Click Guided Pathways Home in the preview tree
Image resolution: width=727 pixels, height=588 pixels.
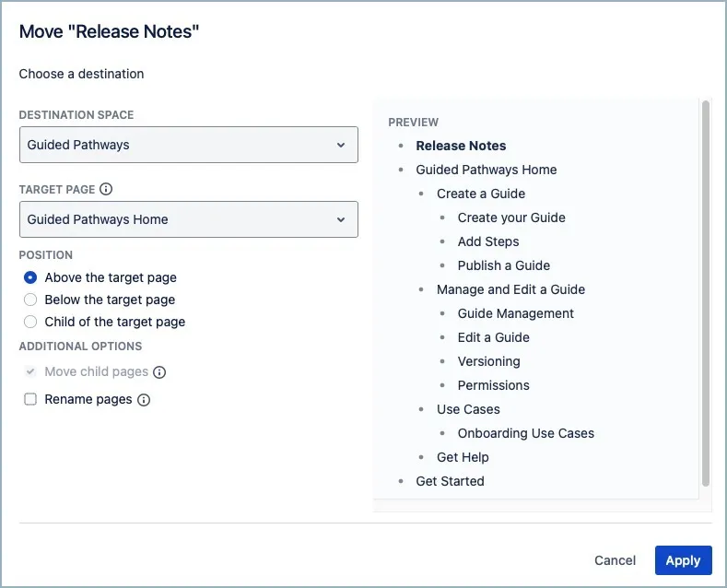pos(486,170)
